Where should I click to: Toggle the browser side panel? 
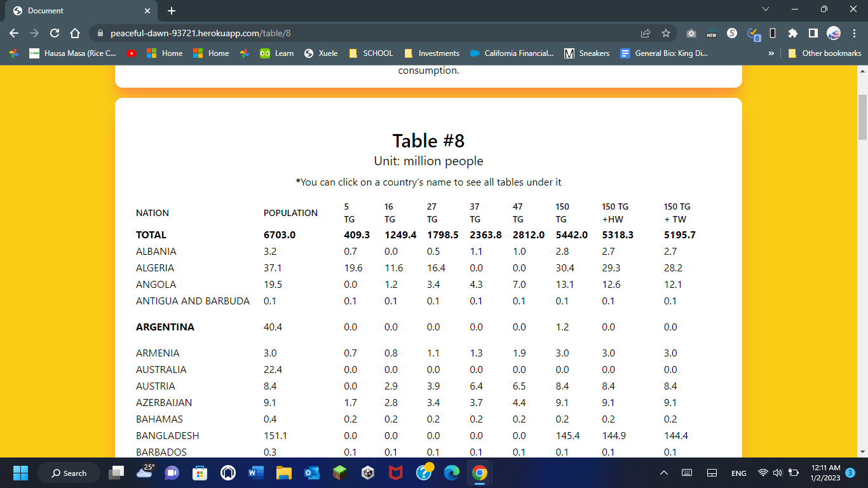pyautogui.click(x=813, y=33)
